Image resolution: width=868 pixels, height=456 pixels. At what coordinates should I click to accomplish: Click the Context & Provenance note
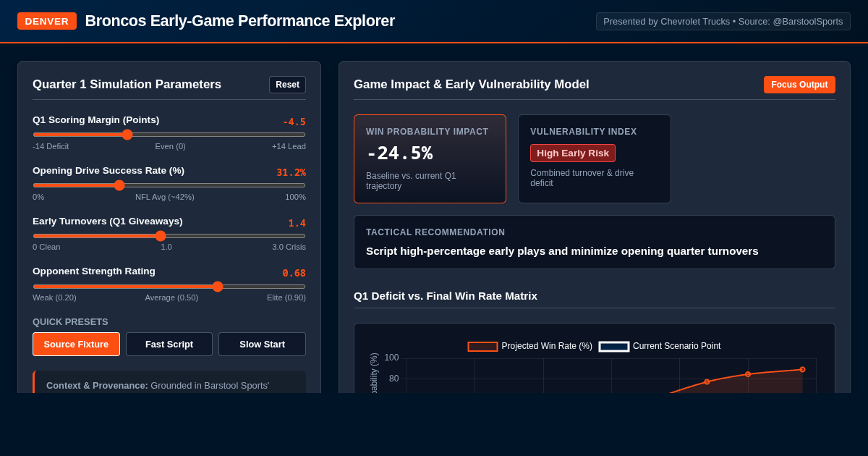[x=170, y=382]
